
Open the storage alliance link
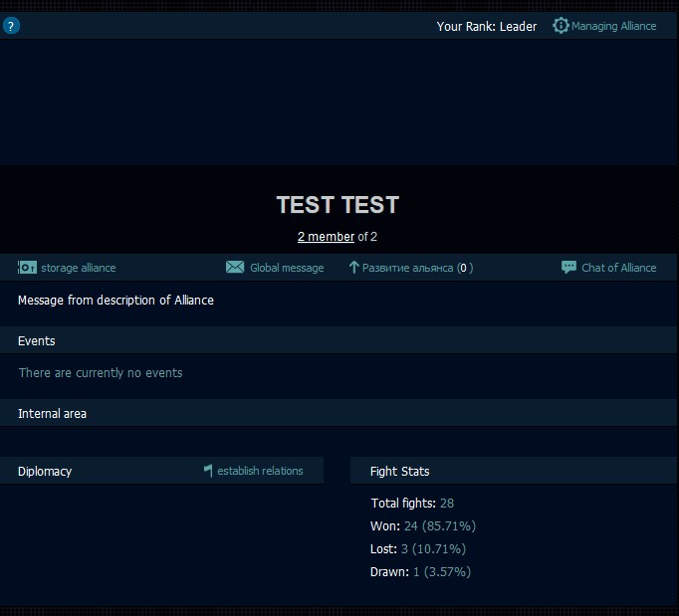78,268
